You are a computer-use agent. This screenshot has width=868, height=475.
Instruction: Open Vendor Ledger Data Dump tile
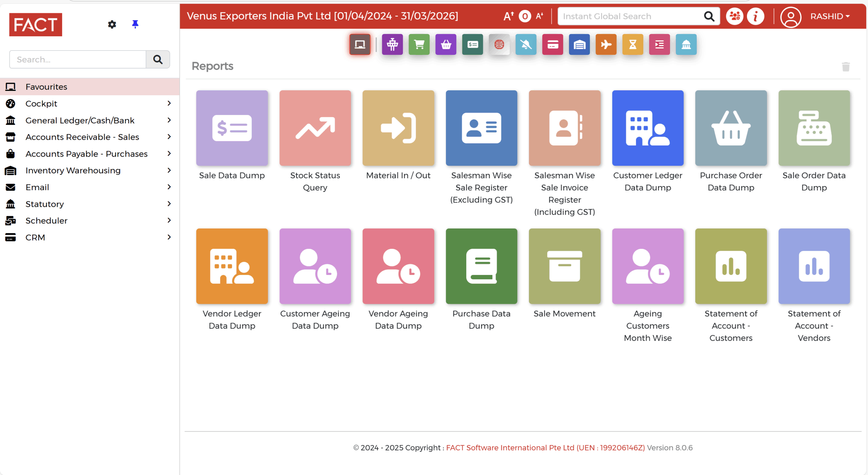point(232,266)
